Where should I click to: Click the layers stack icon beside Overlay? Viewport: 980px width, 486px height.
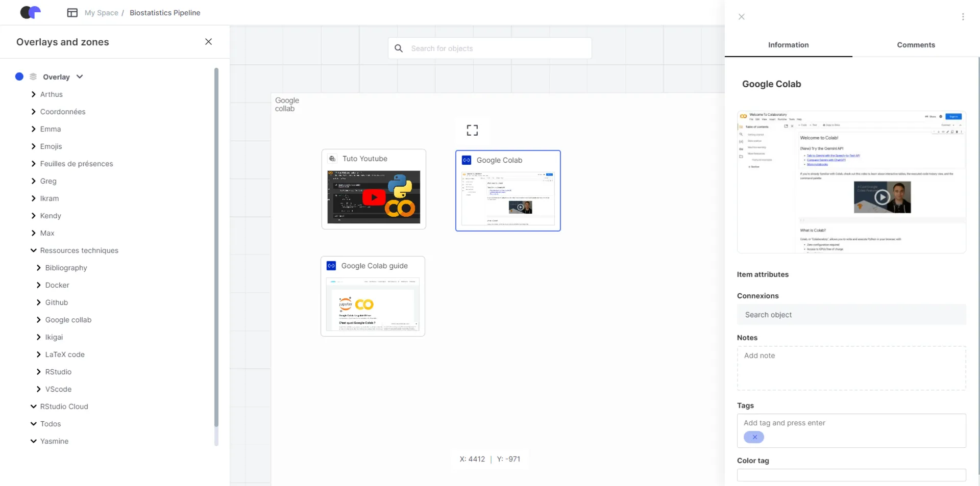pyautogui.click(x=33, y=76)
